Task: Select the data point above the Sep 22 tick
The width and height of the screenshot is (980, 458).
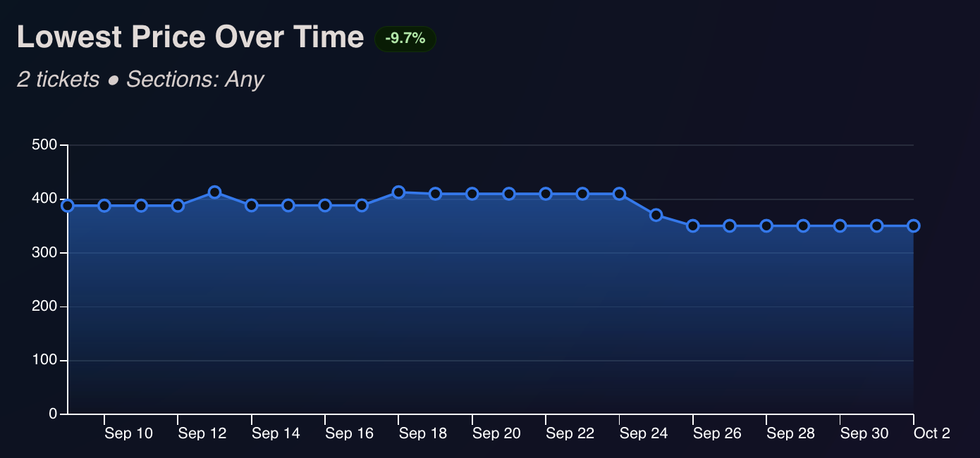Action: pyautogui.click(x=546, y=194)
